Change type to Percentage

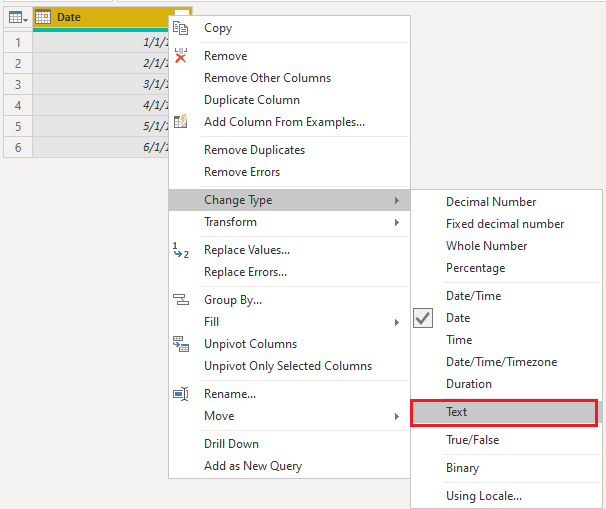(506, 268)
